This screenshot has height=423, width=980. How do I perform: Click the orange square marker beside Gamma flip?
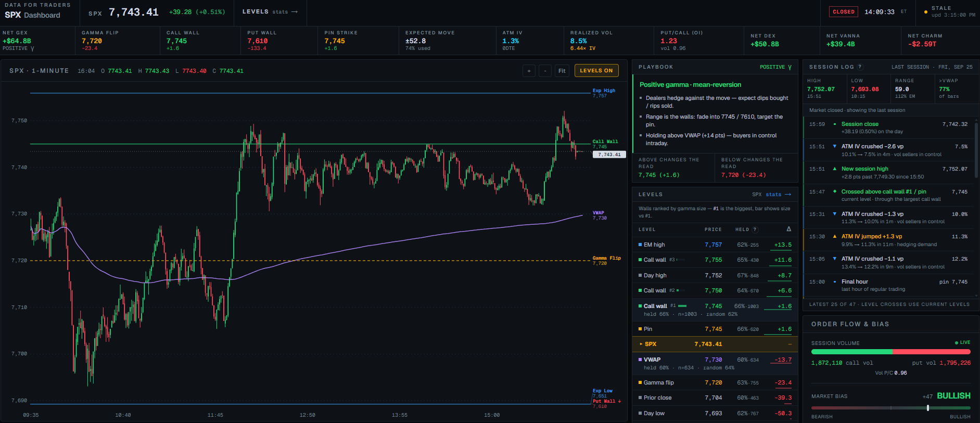click(x=640, y=382)
